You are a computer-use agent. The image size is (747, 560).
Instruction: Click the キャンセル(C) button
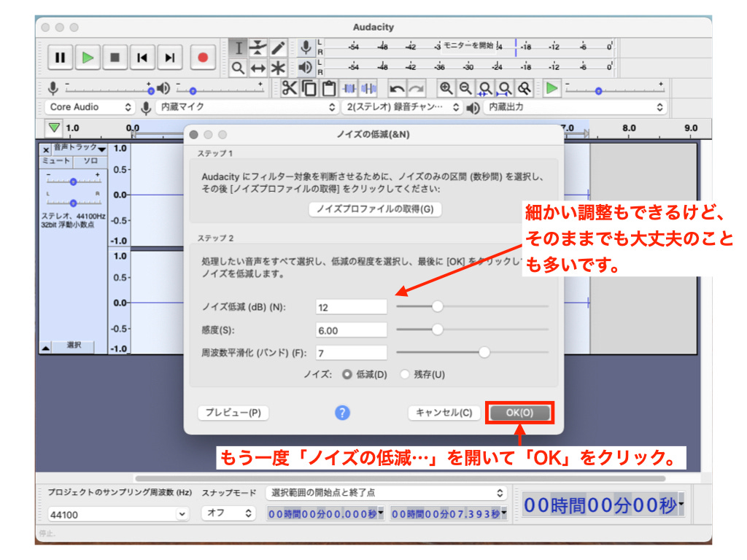pos(444,413)
